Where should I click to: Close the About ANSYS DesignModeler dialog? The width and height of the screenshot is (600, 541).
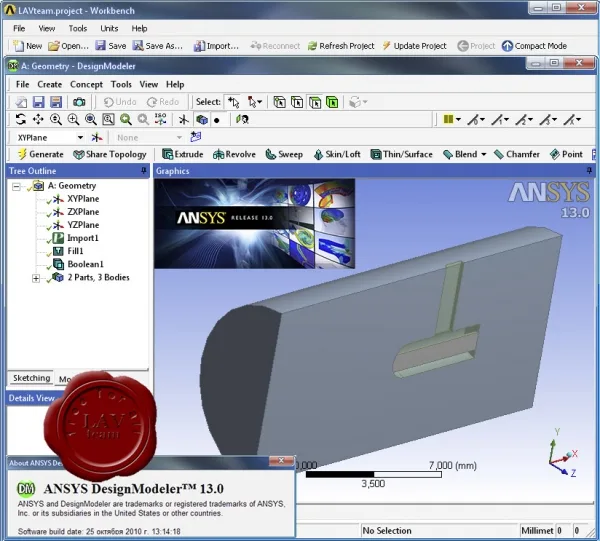click(281, 461)
